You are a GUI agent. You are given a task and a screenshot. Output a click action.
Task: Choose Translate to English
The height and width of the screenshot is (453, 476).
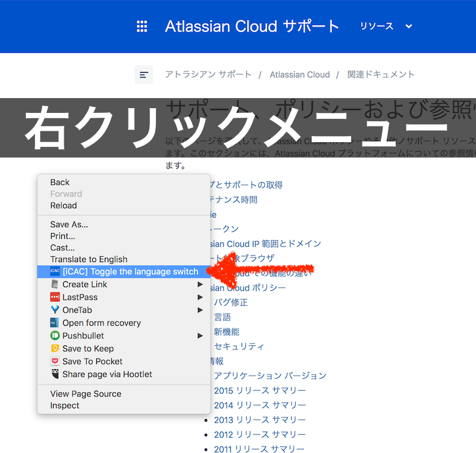click(124, 259)
